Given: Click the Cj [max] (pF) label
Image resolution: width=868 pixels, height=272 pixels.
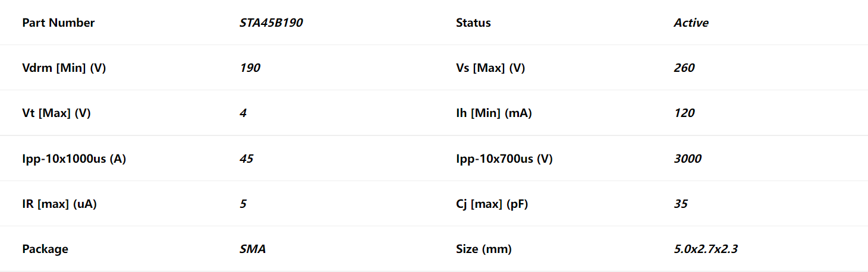Looking at the screenshot, I should [492, 204].
